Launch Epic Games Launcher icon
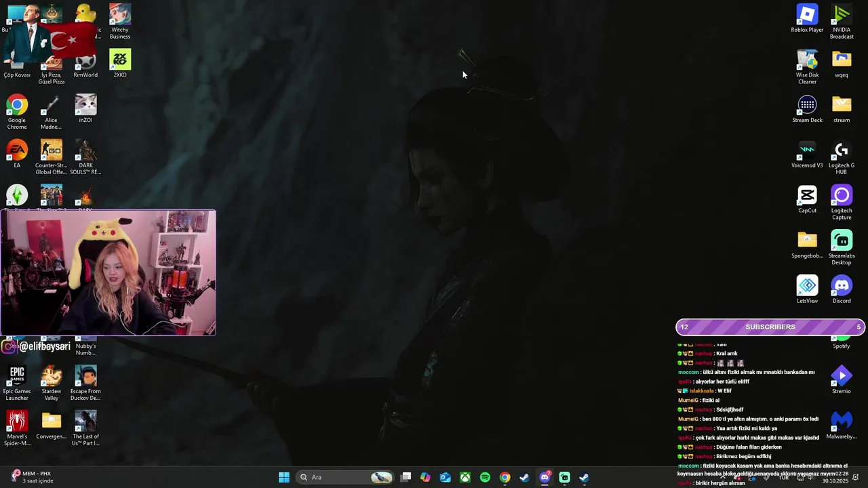Image resolution: width=868 pixels, height=488 pixels. [17, 383]
